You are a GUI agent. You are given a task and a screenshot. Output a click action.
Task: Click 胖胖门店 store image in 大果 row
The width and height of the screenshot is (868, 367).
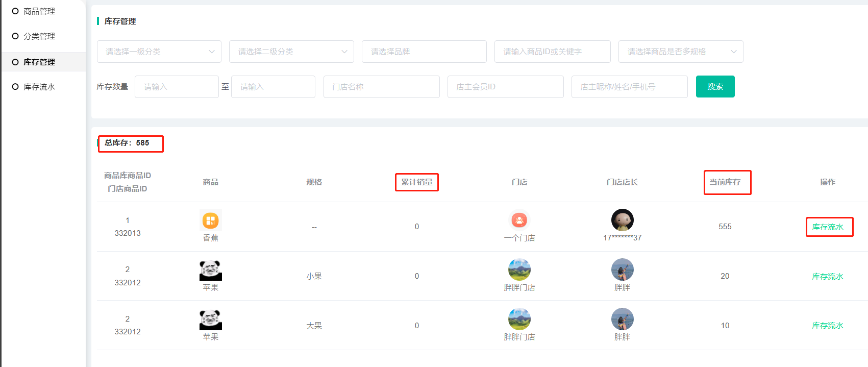(519, 319)
